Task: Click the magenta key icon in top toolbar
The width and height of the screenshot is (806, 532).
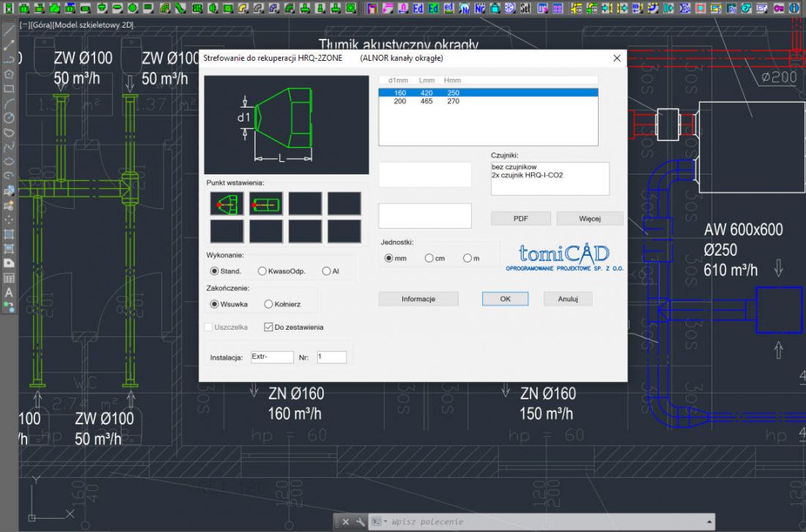Action: [x=779, y=8]
